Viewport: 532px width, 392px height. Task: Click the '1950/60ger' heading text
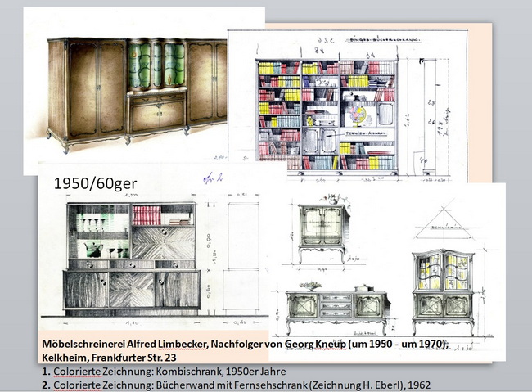[x=95, y=183]
